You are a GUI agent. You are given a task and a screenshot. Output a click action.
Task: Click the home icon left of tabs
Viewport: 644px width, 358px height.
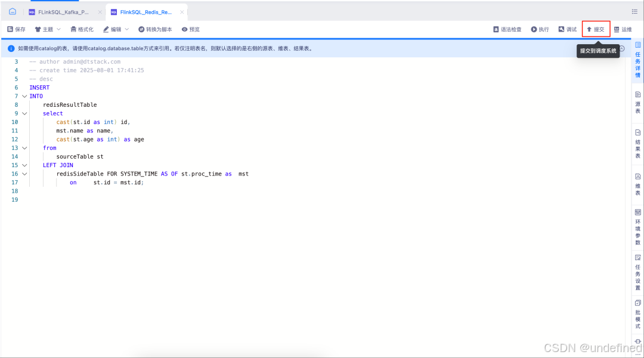point(13,11)
